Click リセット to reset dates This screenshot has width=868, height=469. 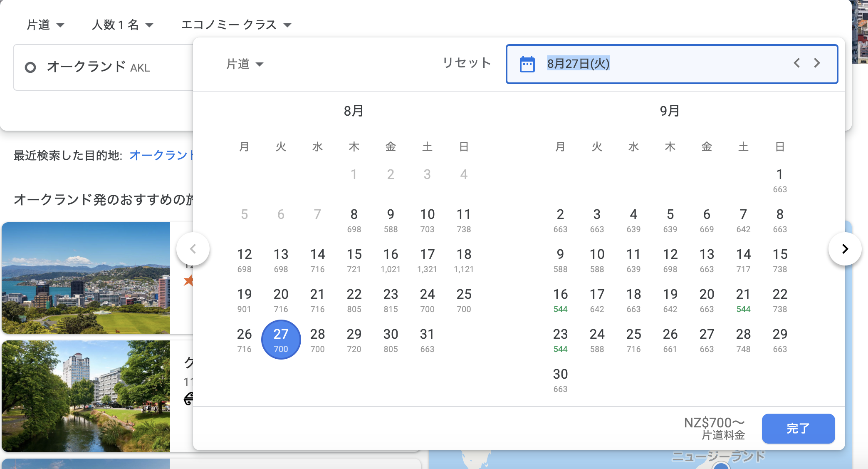[467, 63]
